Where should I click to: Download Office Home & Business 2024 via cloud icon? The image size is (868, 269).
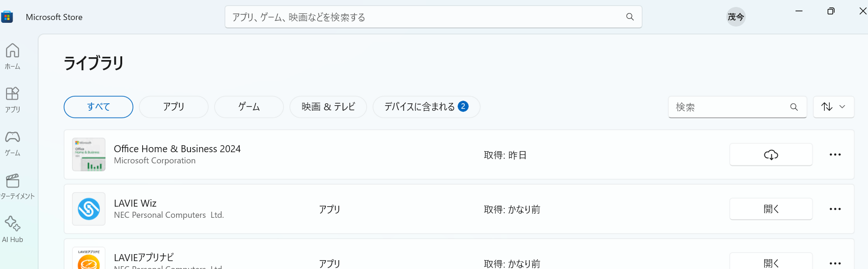pyautogui.click(x=770, y=154)
